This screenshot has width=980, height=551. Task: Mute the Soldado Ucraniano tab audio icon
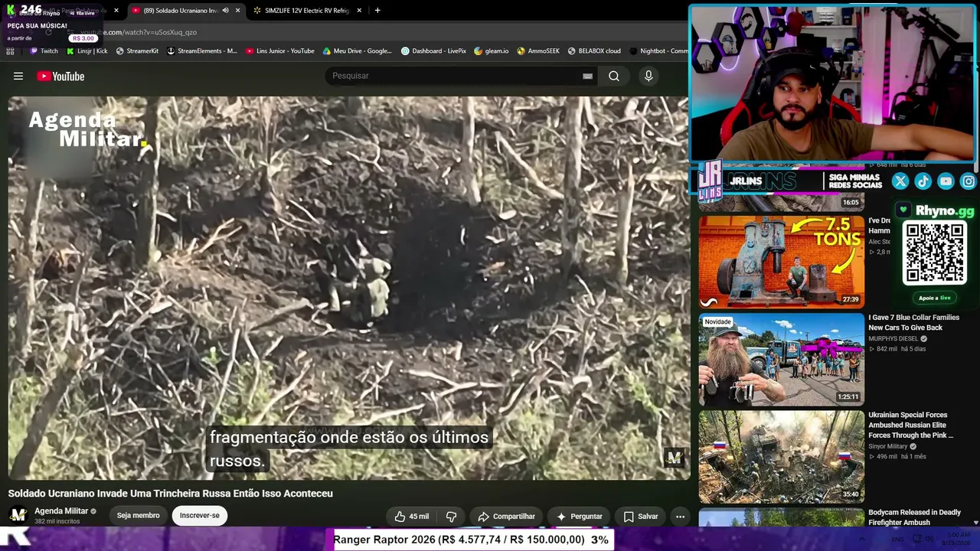click(225, 11)
